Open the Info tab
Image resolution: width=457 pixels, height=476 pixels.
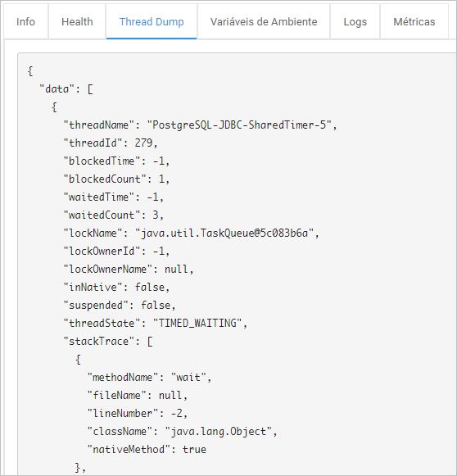click(25, 22)
